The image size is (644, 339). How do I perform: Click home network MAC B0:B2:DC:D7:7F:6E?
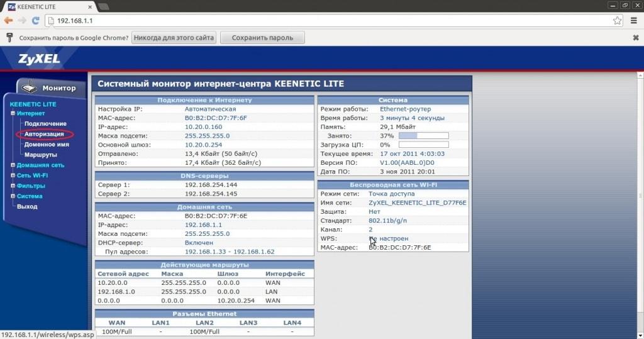pyautogui.click(x=216, y=216)
